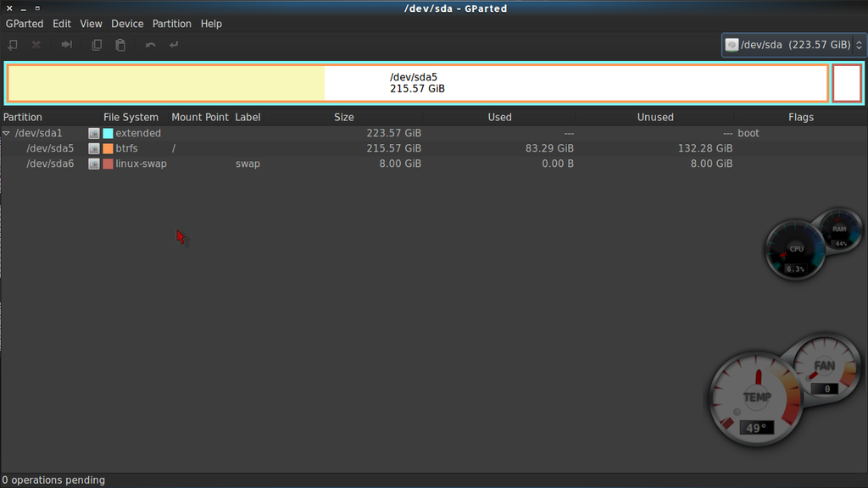Image resolution: width=868 pixels, height=488 pixels.
Task: Close the GParted window
Action: tap(9, 8)
